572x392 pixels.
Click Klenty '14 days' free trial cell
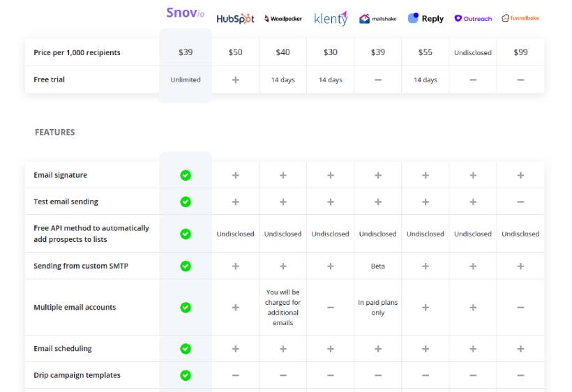pyautogui.click(x=331, y=80)
